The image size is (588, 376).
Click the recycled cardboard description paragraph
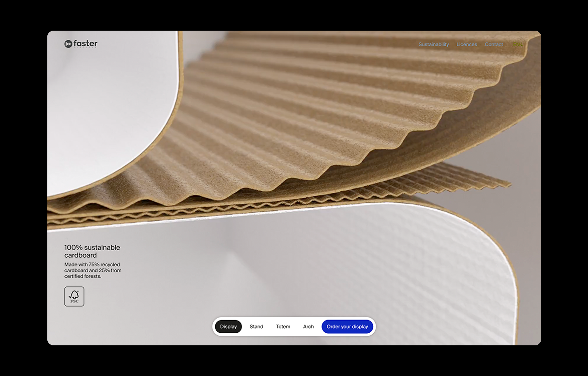pyautogui.click(x=93, y=270)
